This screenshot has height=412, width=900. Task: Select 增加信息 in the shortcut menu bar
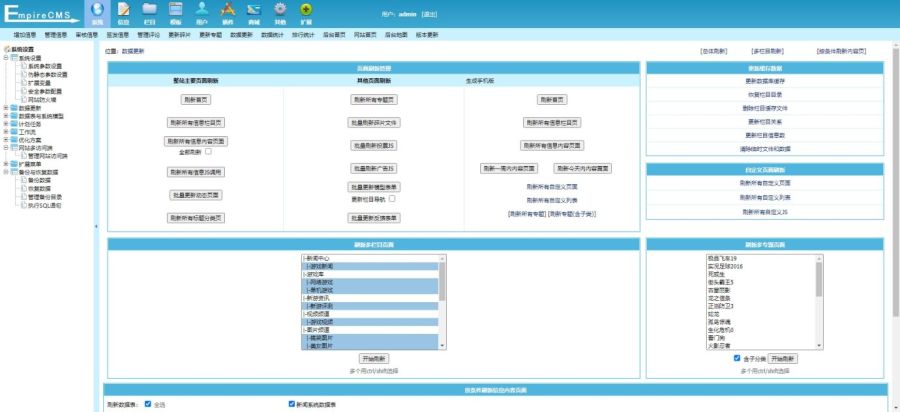click(26, 34)
